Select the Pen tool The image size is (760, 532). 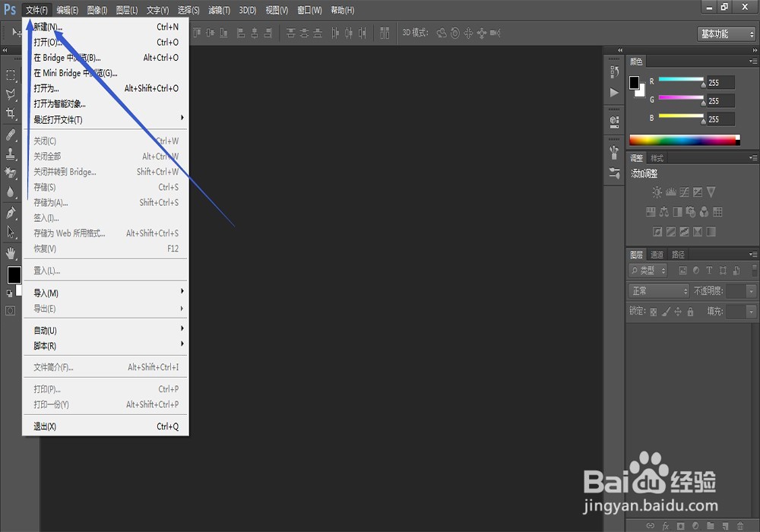point(10,213)
